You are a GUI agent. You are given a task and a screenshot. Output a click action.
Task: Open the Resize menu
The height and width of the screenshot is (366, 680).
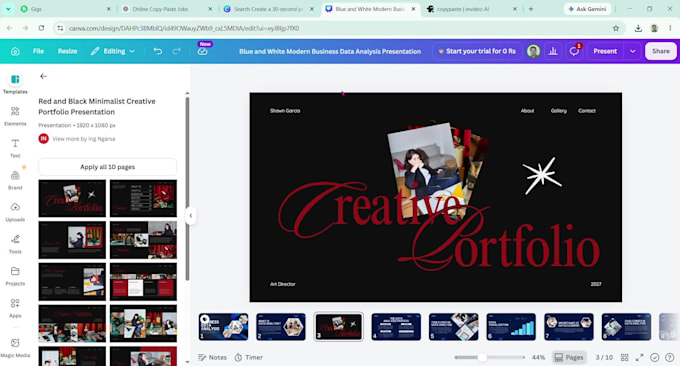(68, 51)
